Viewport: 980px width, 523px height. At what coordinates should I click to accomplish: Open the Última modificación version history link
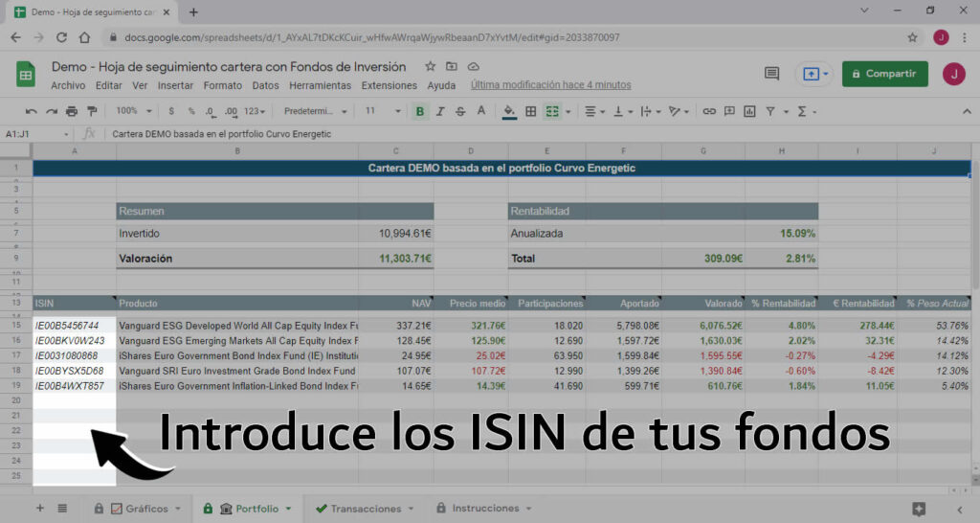tap(550, 85)
